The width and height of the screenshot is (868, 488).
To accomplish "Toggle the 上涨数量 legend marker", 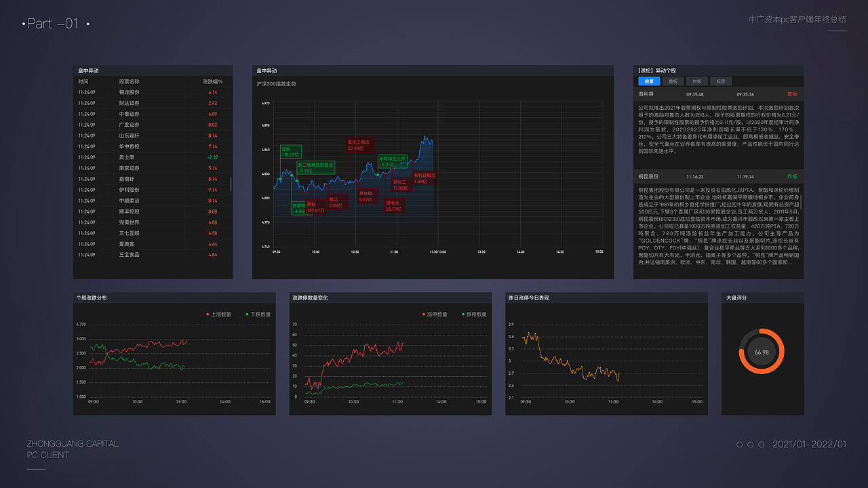I will coord(207,314).
